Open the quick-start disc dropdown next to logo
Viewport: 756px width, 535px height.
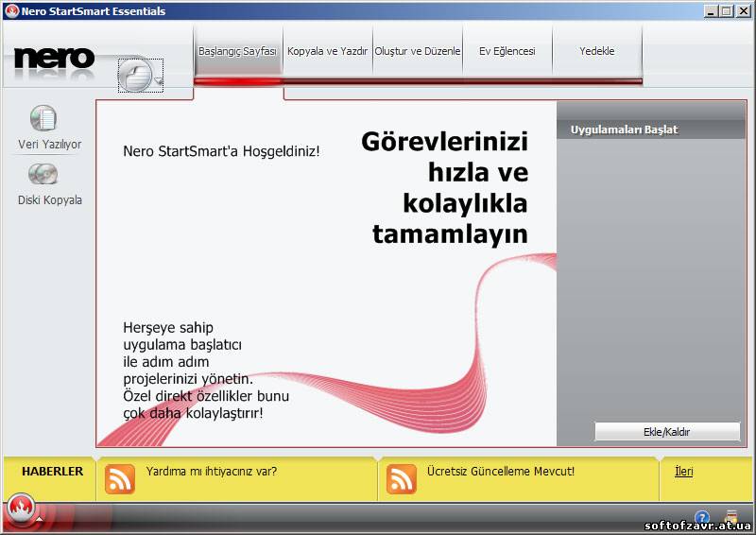141,76
